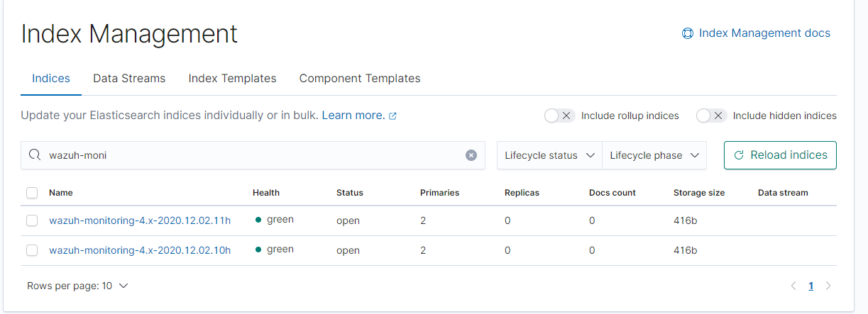Go to the Component Templates tab
The width and height of the screenshot is (868, 314).
click(360, 79)
